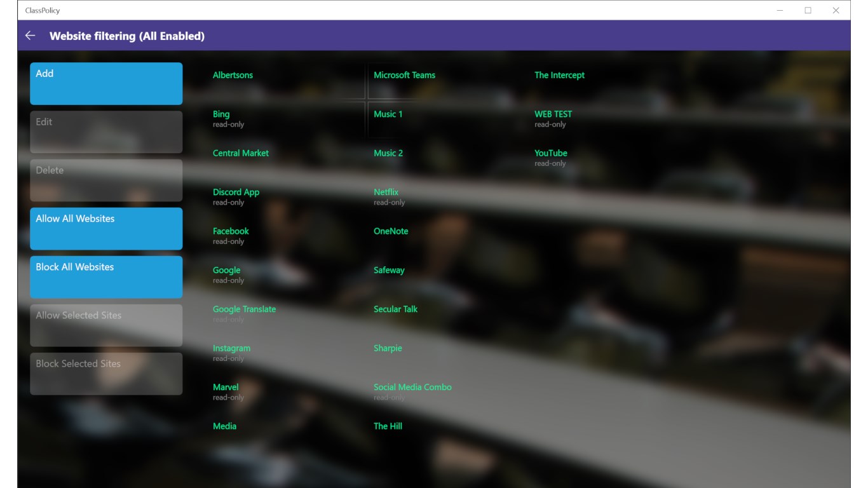Select the Instagram entry
The image size is (868, 488).
(x=231, y=353)
